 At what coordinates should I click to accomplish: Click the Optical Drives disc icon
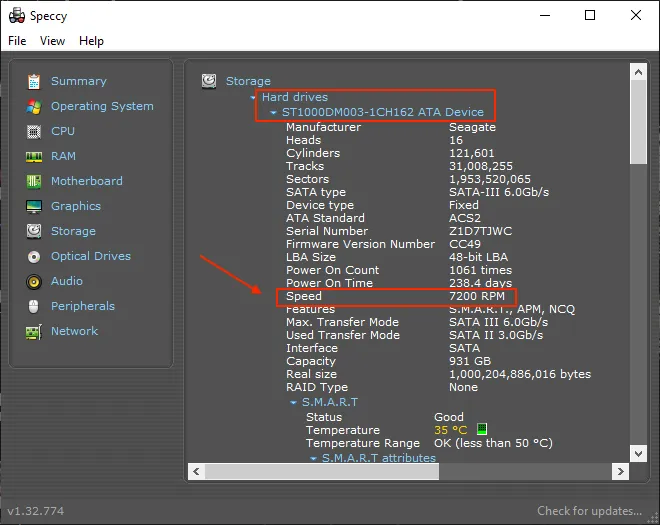pyautogui.click(x=34, y=256)
